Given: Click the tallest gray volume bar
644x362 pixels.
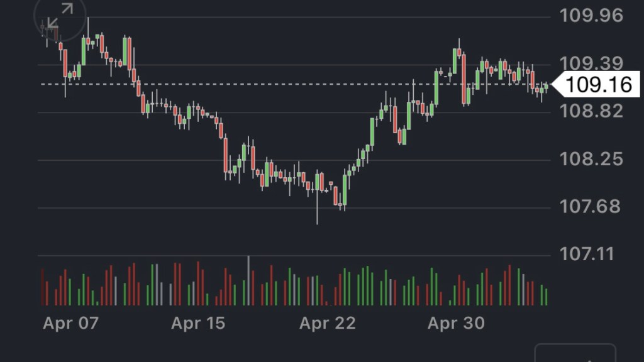Looking at the screenshot, I should tap(248, 280).
